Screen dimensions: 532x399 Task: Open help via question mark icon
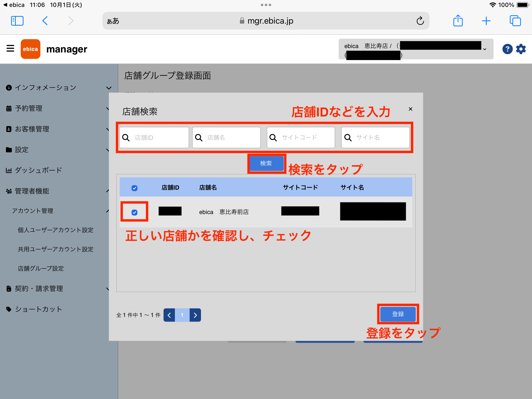tap(507, 49)
